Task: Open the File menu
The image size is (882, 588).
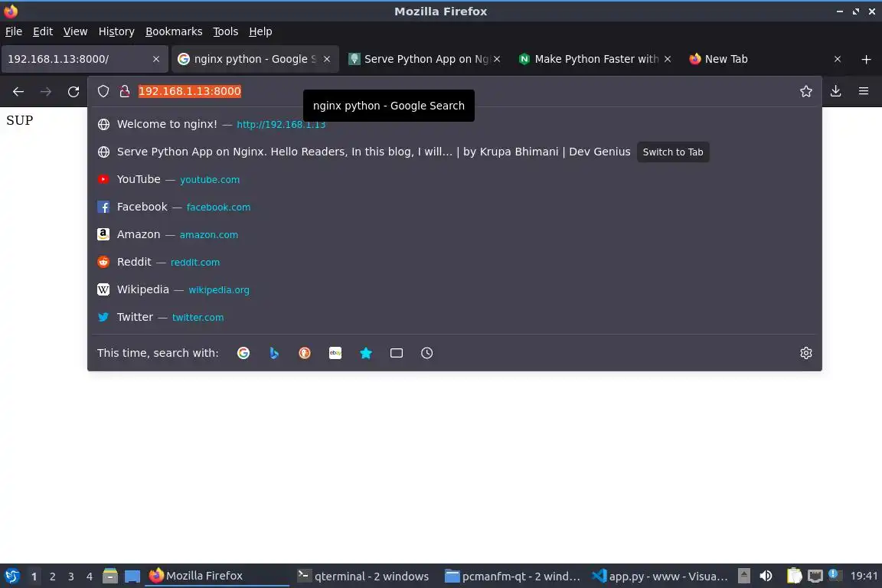Action: 14,31
